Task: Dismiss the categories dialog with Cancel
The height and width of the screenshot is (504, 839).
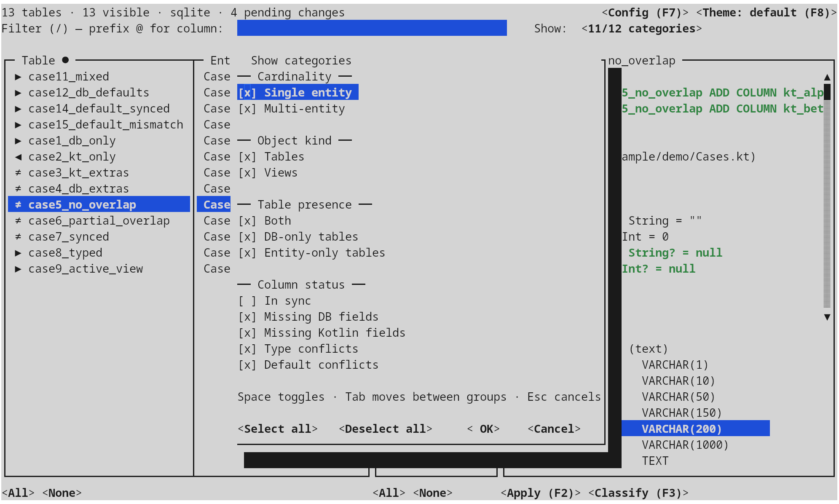Action: pyautogui.click(x=554, y=429)
